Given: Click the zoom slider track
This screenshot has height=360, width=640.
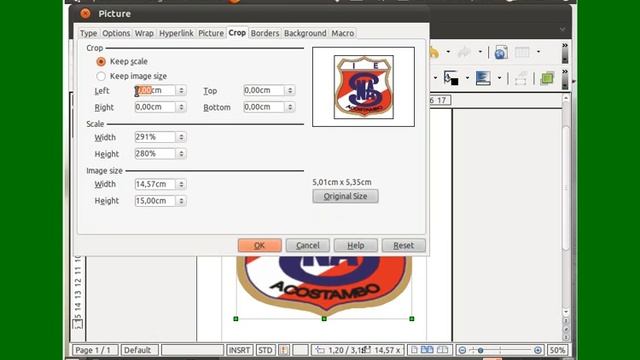Looking at the screenshot, I should coord(500,350).
